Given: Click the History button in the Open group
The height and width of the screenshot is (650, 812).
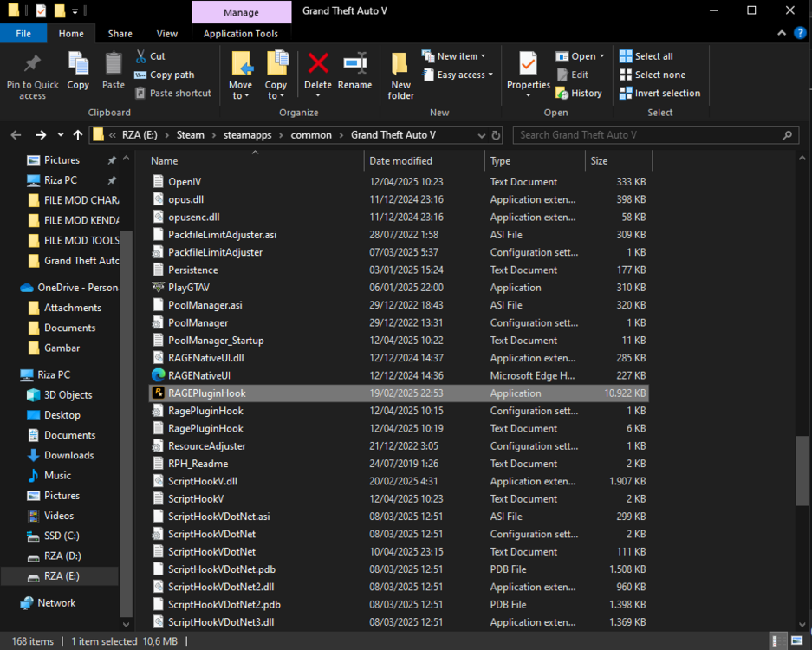Looking at the screenshot, I should click(x=579, y=93).
